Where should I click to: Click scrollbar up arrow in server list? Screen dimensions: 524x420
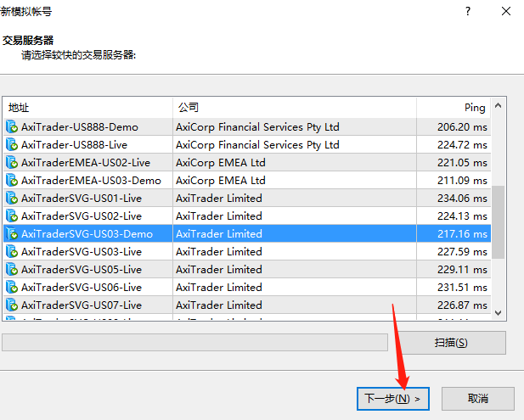tap(499, 105)
